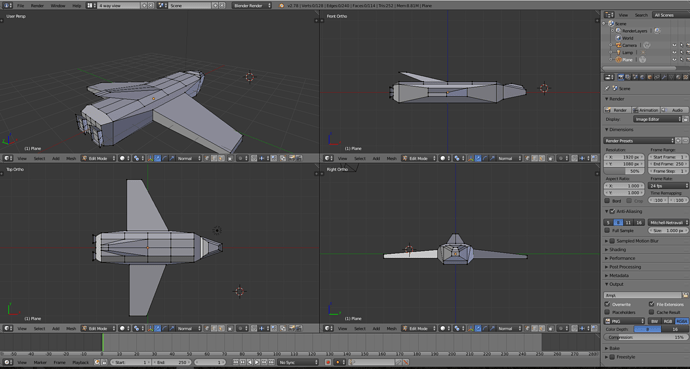Enable Sampled Motion Blur checkbox

[x=612, y=241]
